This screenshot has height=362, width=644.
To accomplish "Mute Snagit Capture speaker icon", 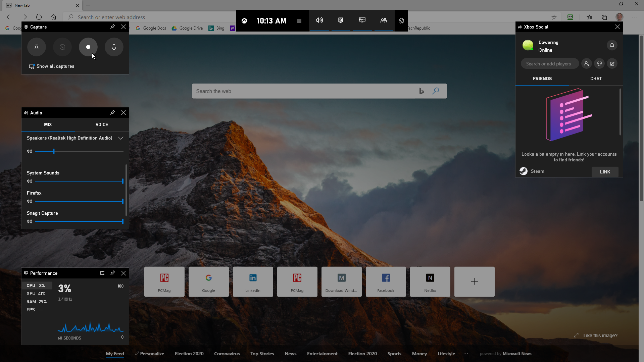I will point(30,221).
